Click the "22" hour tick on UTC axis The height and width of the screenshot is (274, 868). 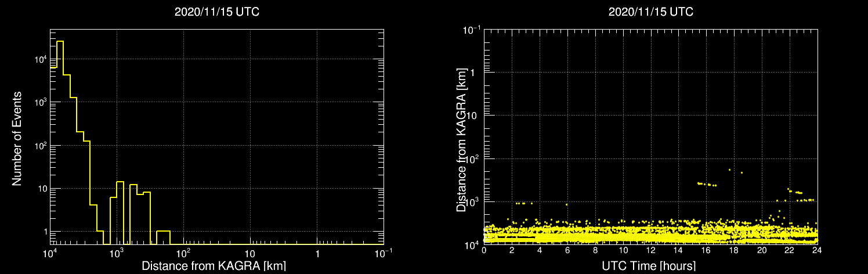click(790, 251)
